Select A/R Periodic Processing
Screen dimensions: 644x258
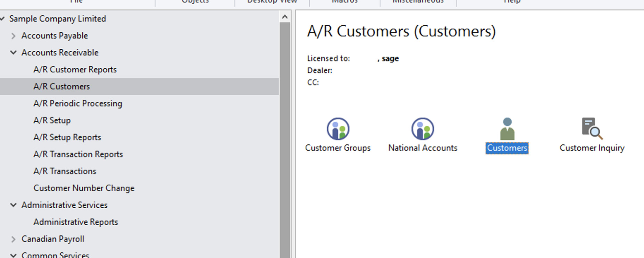click(x=78, y=104)
